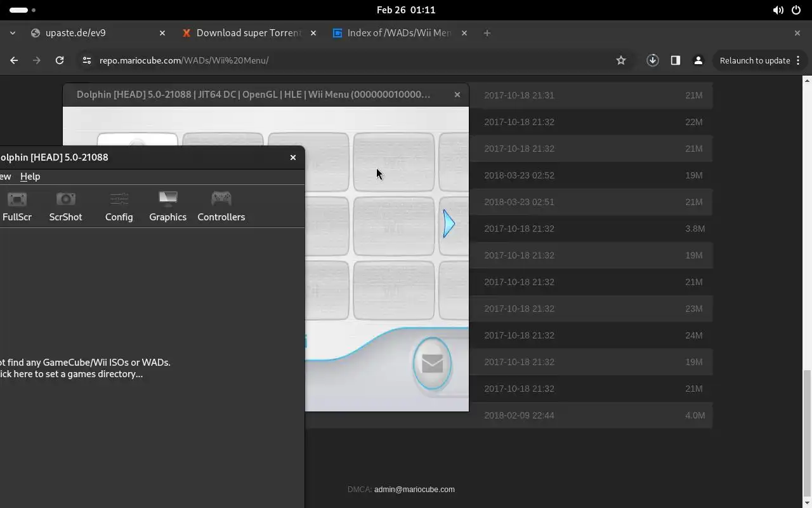Open the system power menu icon
This screenshot has width=812, height=508.
pyautogui.click(x=796, y=10)
